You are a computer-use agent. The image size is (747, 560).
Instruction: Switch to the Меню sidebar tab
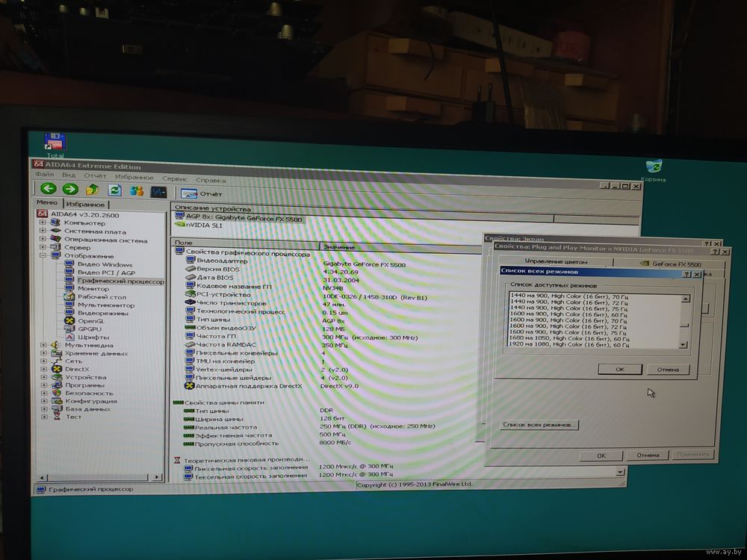pos(46,202)
